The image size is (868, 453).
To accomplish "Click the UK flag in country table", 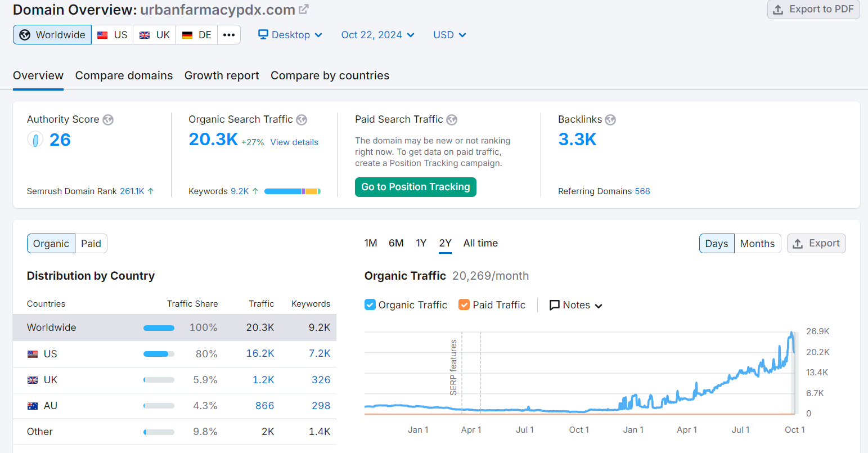I will click(33, 380).
